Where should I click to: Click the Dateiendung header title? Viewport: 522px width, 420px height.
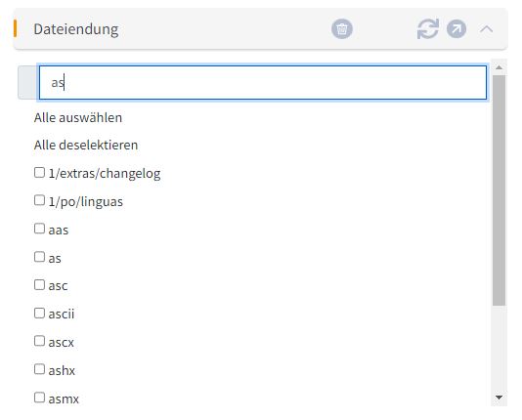click(x=76, y=29)
